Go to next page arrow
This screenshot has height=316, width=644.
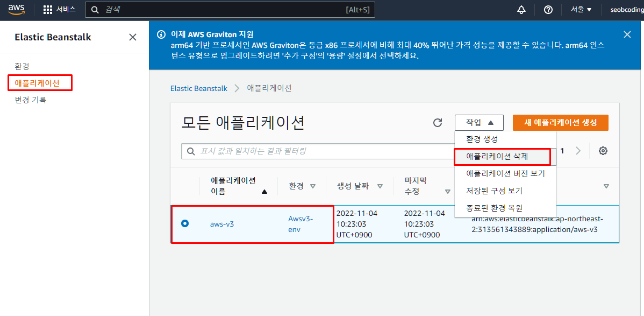click(x=578, y=151)
